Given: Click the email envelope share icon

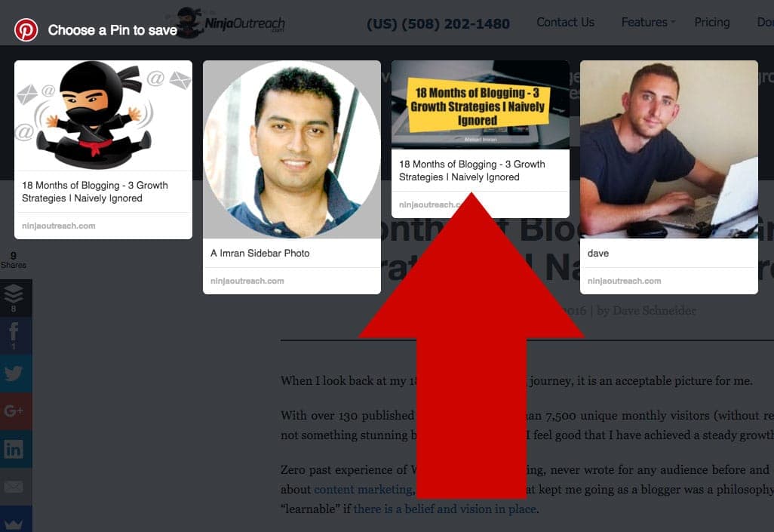Looking at the screenshot, I should tap(14, 487).
